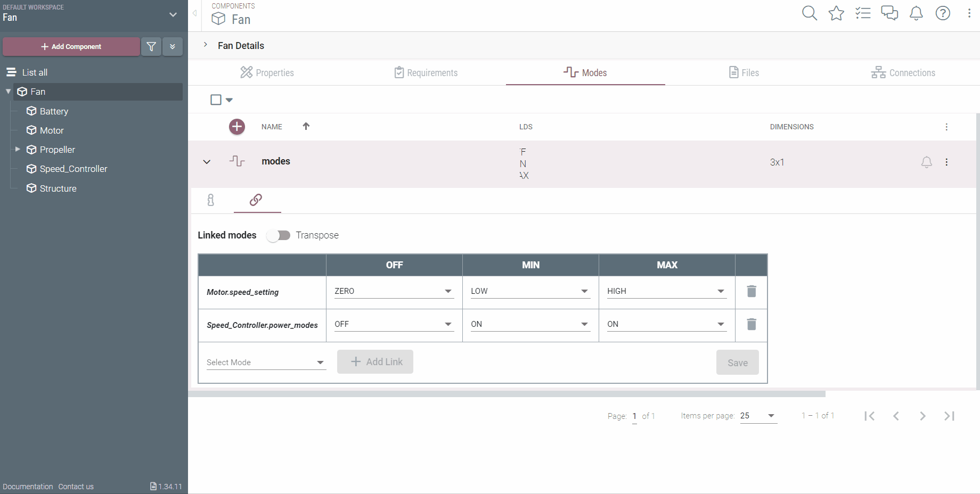Switch to the mode values subtab icon
Screen dimensions: 980x494
click(211, 200)
